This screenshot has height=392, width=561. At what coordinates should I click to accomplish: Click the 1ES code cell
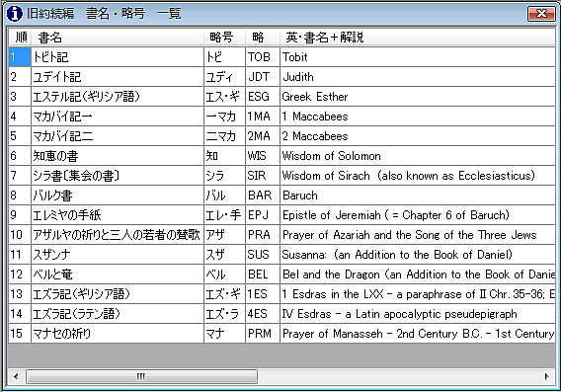pos(263,294)
